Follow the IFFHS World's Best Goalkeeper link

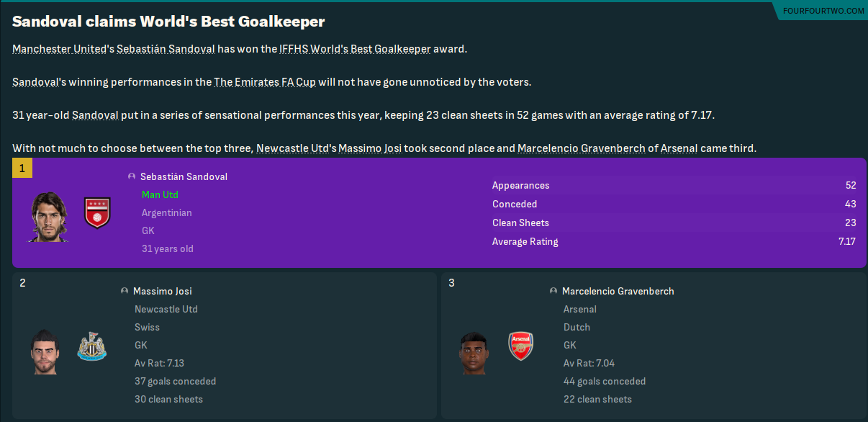[355, 49]
